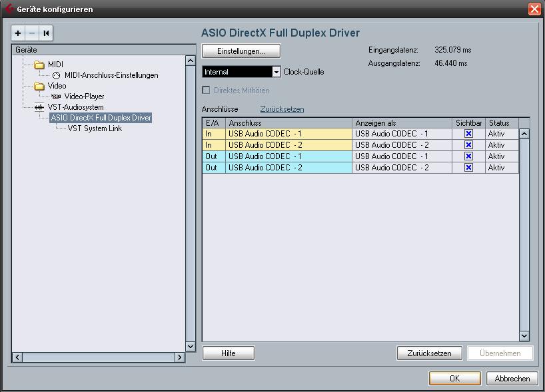Toggle Sichtbar for In USB Audio CODEC - 2

tap(468, 145)
